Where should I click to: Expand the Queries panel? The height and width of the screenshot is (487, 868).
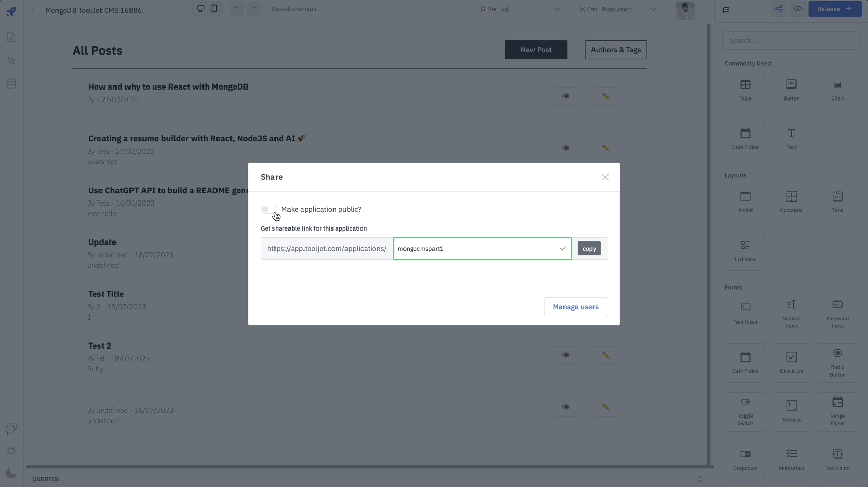point(699,479)
